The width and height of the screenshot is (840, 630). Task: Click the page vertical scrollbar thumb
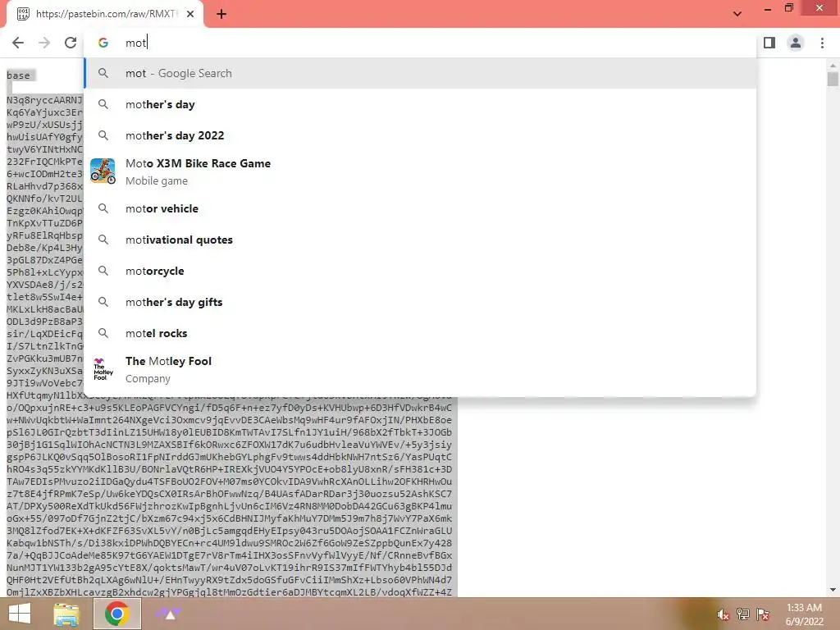[x=833, y=78]
